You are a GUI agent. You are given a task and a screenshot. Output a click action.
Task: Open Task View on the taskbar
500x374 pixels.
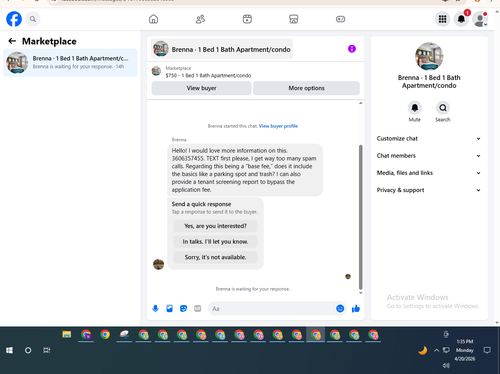pos(47,350)
